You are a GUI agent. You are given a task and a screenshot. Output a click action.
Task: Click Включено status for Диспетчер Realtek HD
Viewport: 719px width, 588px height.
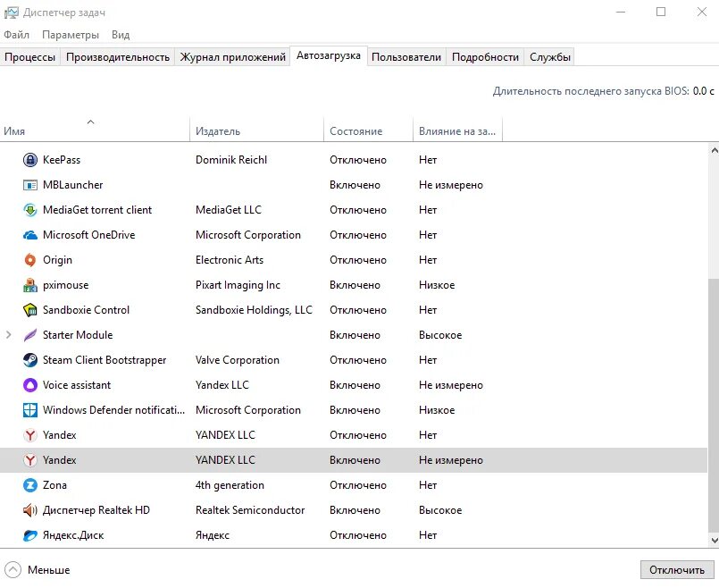point(355,510)
